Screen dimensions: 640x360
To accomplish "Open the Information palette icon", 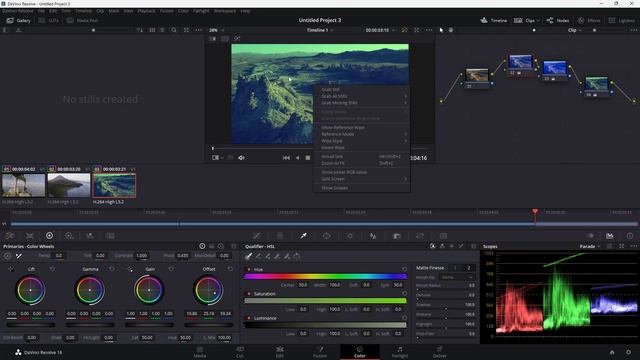I will pos(630,236).
